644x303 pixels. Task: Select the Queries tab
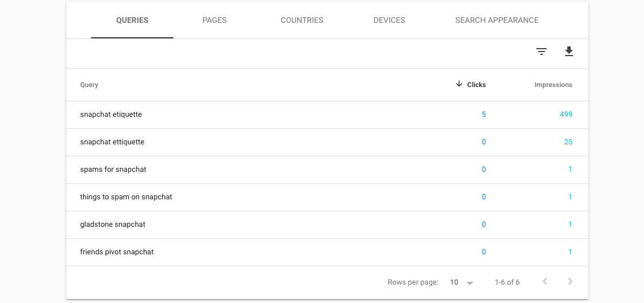coord(132,20)
